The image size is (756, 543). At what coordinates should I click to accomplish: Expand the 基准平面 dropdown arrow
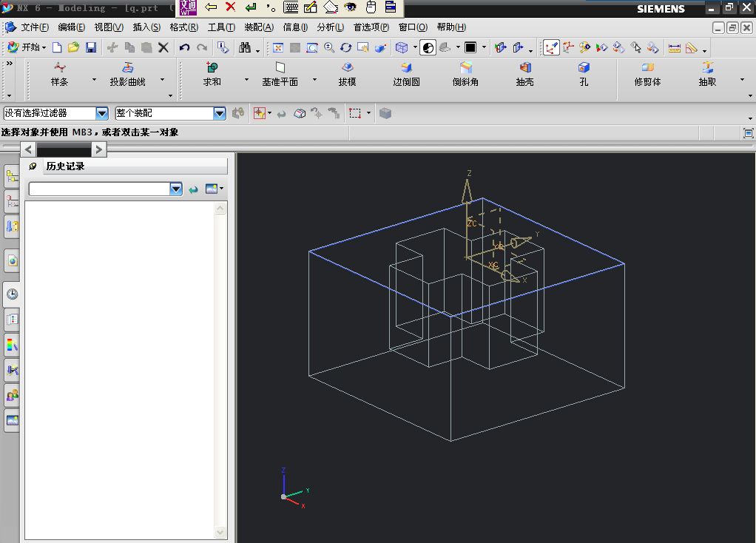pos(314,80)
